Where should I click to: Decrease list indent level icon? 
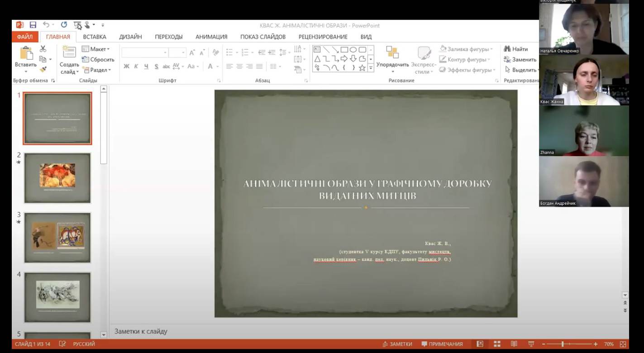coord(262,52)
